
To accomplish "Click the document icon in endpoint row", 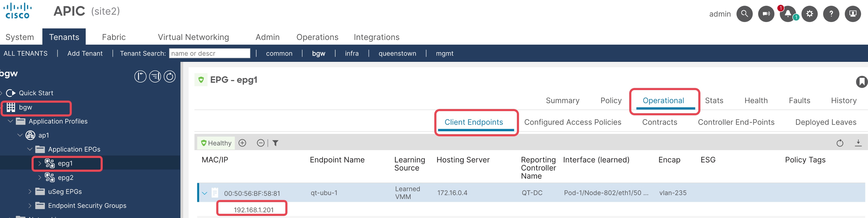I will pos(215,192).
